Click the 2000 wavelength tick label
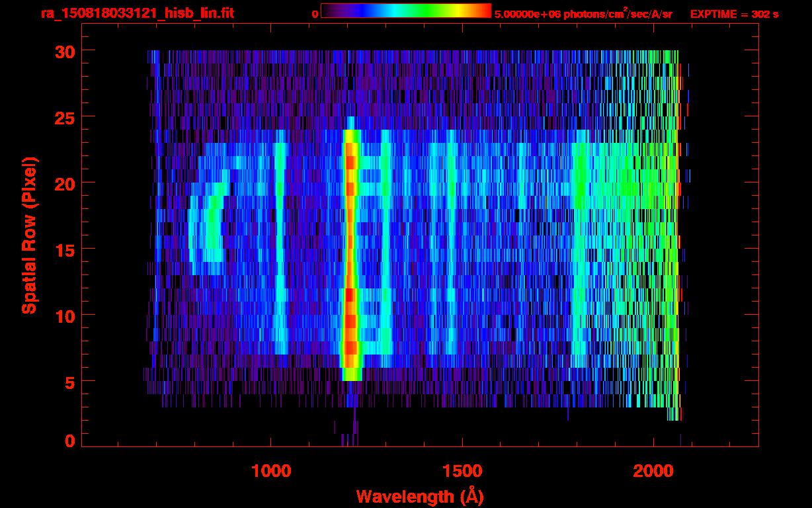 coord(653,471)
